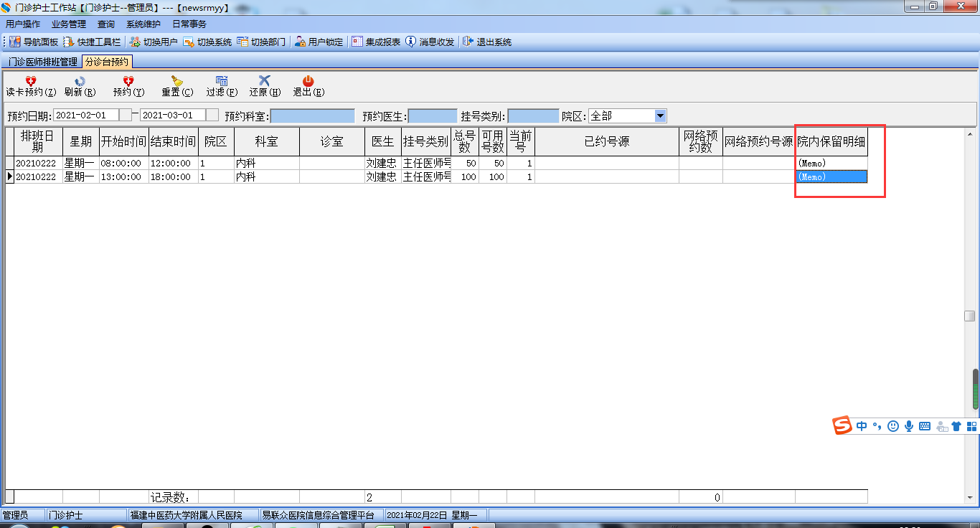The image size is (980, 528).
Task: Select the 13:00:00 start time cell
Action: [124, 177]
